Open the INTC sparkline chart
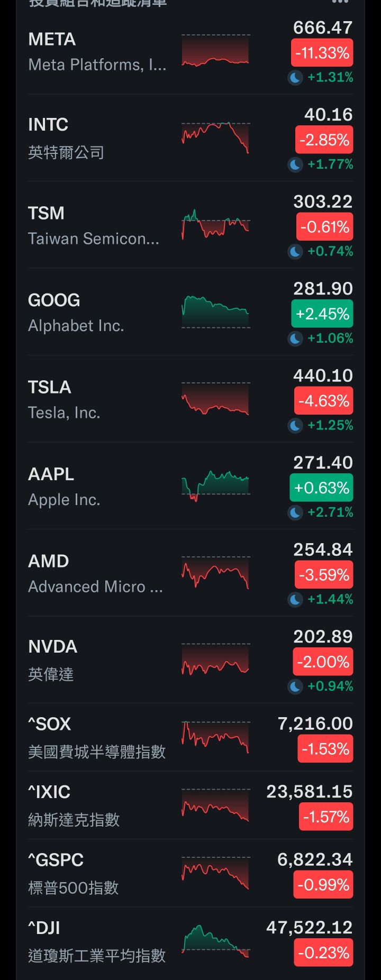Viewport: 381px width, 980px height. [215, 138]
